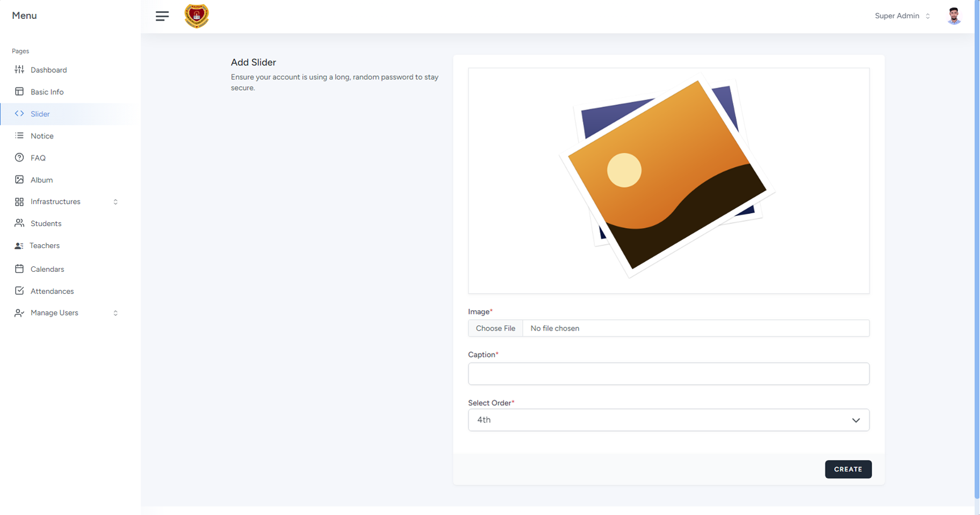Open the Super Admin account dropdown
980x515 pixels.
tap(902, 16)
